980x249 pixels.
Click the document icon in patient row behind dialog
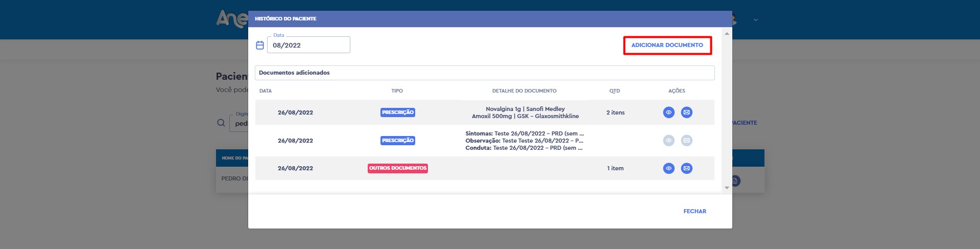coord(735,181)
